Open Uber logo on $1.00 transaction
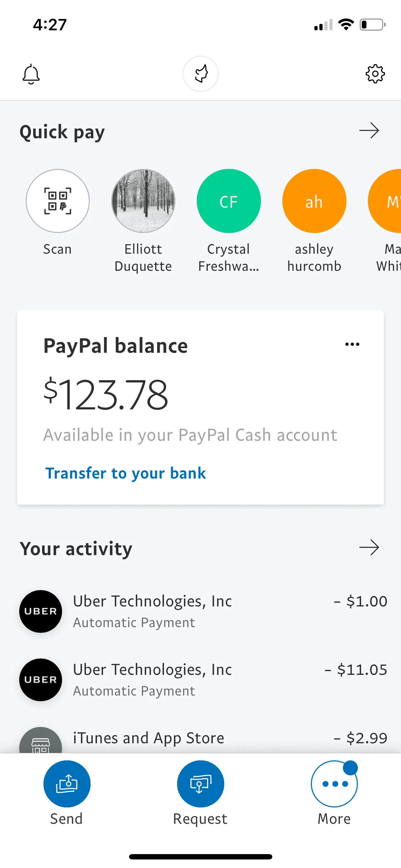Screen dimensions: 401x868 (x=41, y=611)
